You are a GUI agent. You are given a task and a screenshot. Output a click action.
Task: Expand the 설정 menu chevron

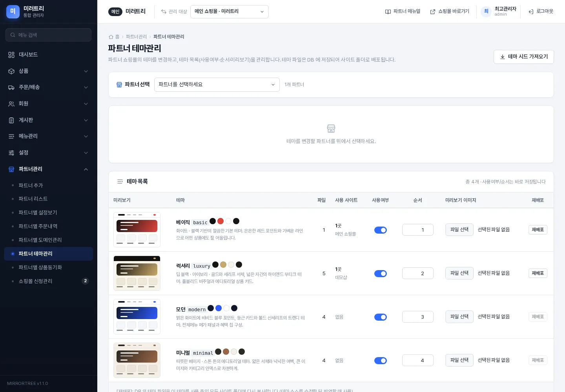[86, 153]
